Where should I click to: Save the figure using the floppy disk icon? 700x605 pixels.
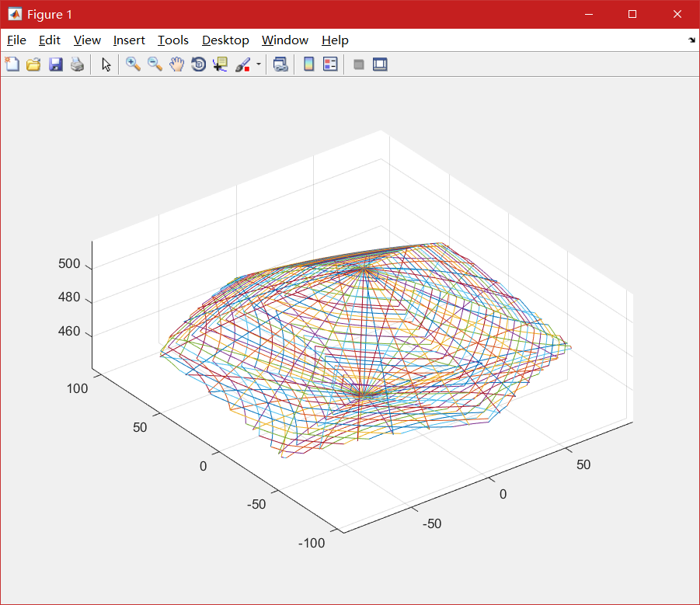coord(55,64)
